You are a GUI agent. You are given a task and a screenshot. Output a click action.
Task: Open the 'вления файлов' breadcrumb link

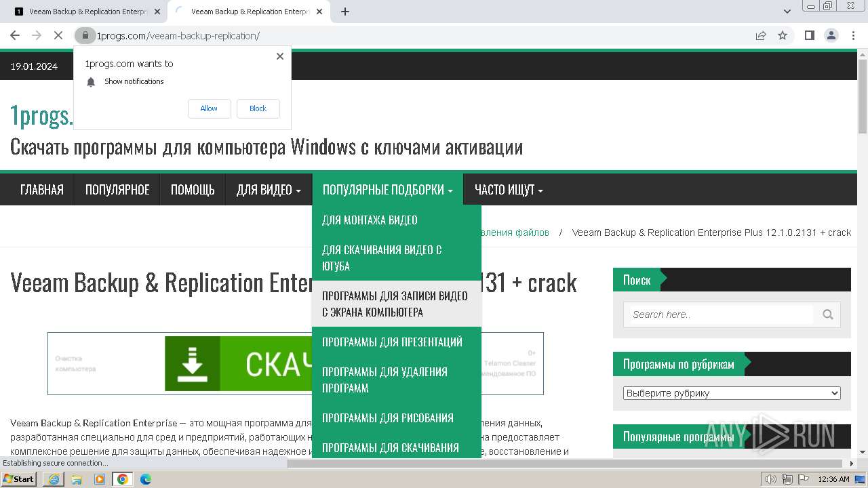click(515, 232)
